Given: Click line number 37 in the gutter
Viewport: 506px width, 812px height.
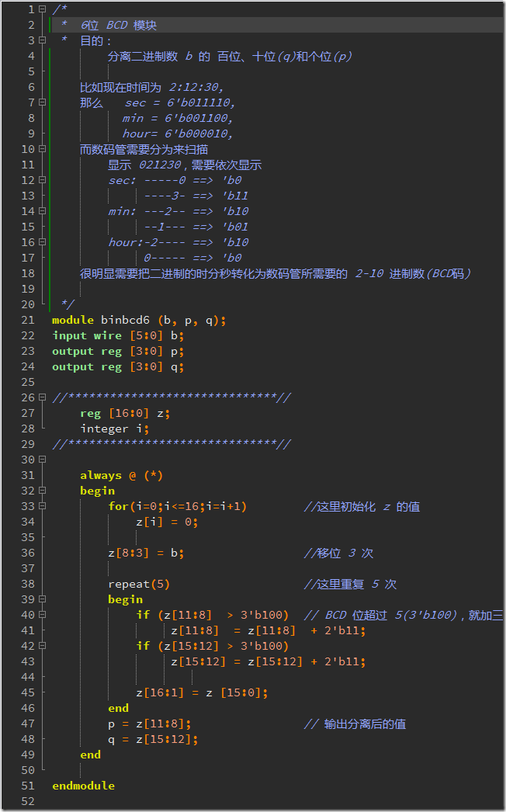Looking at the screenshot, I should tap(28, 568).
